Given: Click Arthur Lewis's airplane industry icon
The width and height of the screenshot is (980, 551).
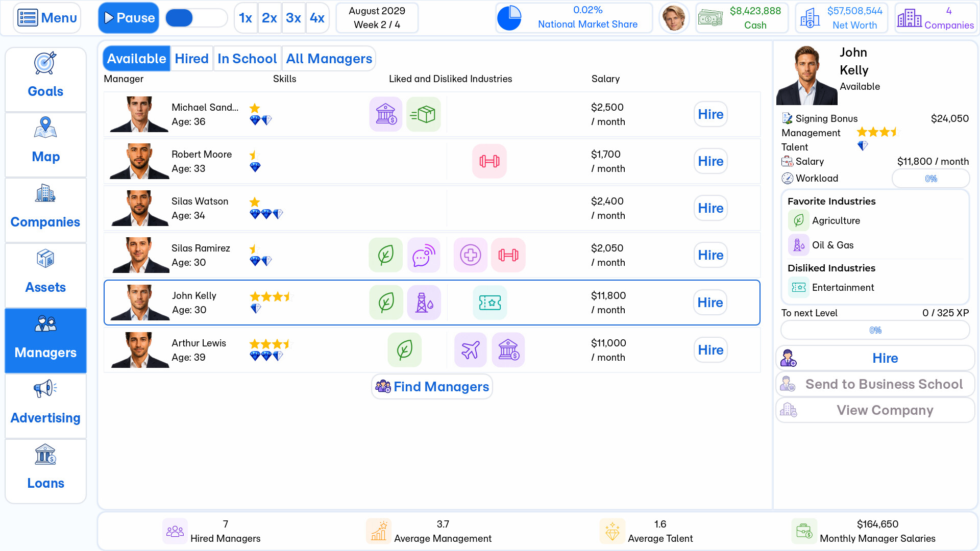Looking at the screenshot, I should pos(471,350).
